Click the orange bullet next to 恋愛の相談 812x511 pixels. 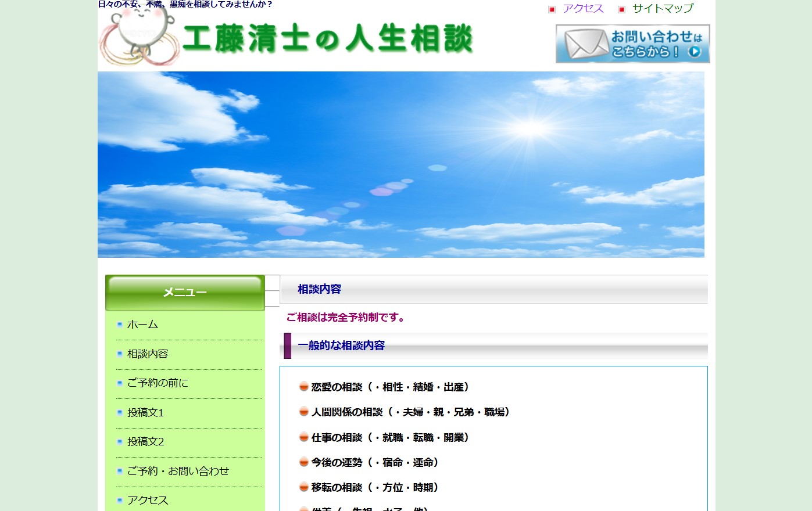tap(303, 387)
